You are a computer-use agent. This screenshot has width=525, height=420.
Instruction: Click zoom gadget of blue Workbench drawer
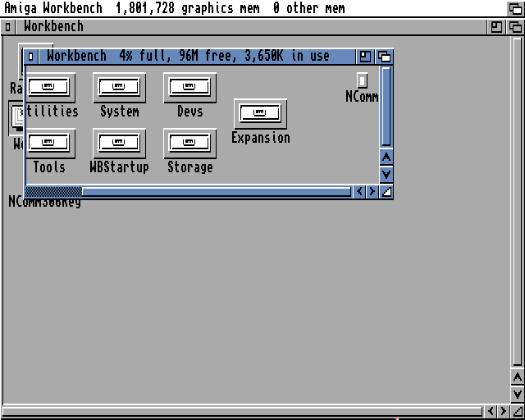click(x=365, y=57)
